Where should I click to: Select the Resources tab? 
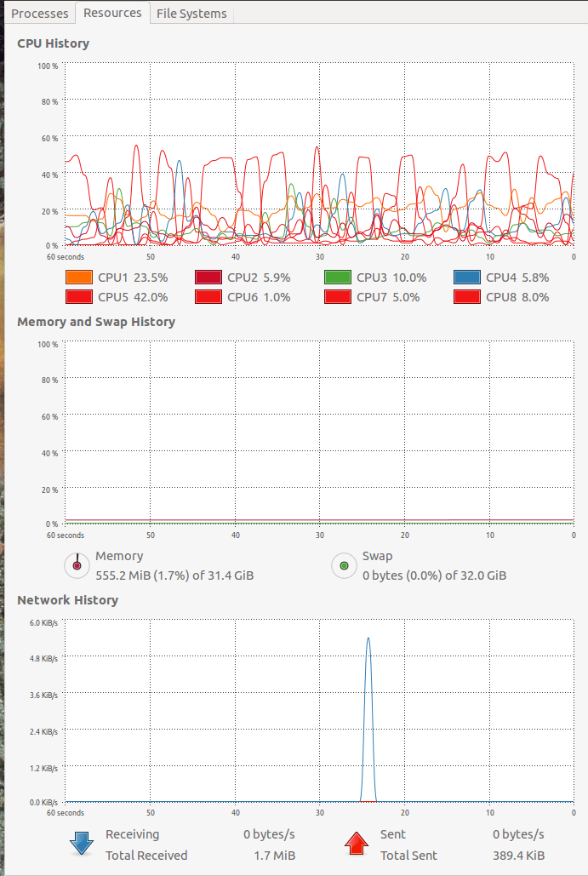coord(112,13)
